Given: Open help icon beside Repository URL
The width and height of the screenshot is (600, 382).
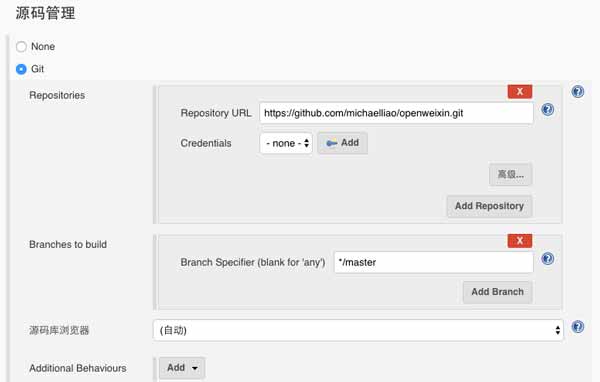Looking at the screenshot, I should pyautogui.click(x=548, y=110).
